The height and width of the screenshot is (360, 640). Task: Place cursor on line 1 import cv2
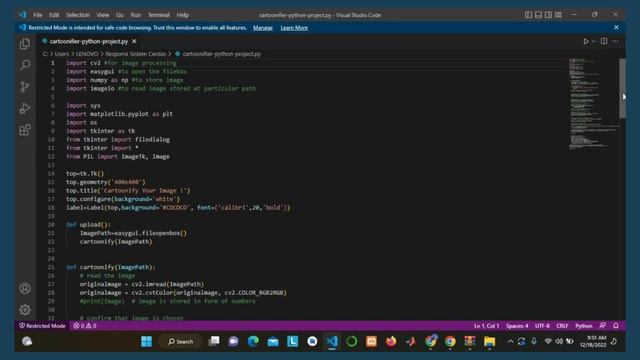(x=122, y=63)
